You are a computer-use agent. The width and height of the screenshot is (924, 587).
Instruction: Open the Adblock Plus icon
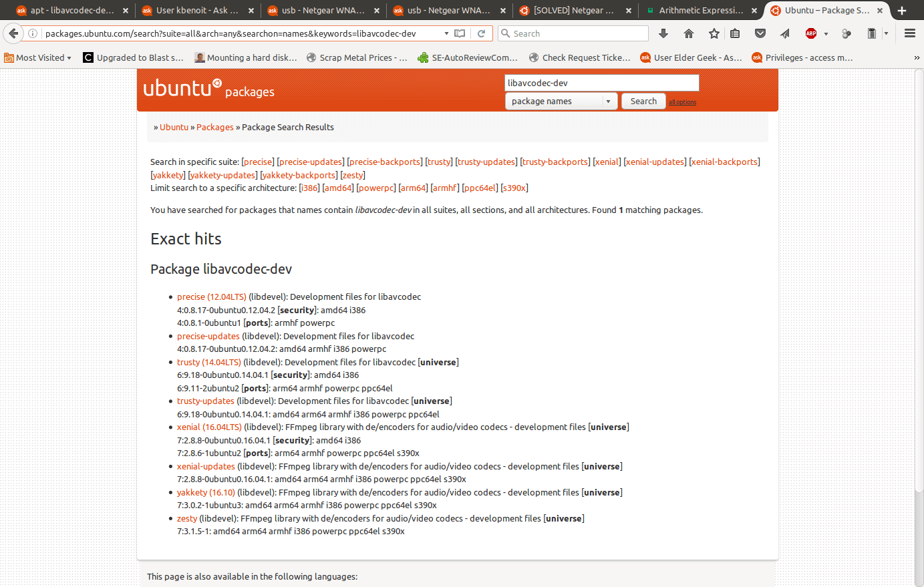point(811,33)
